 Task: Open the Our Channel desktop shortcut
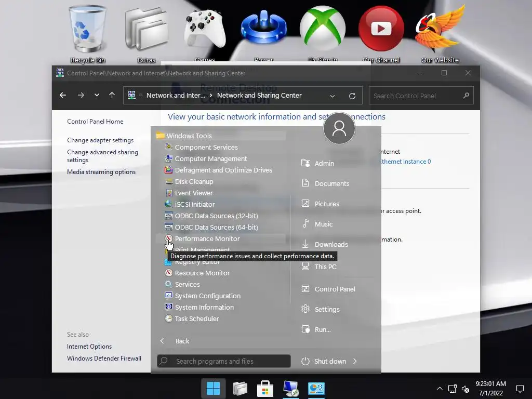pos(381,34)
